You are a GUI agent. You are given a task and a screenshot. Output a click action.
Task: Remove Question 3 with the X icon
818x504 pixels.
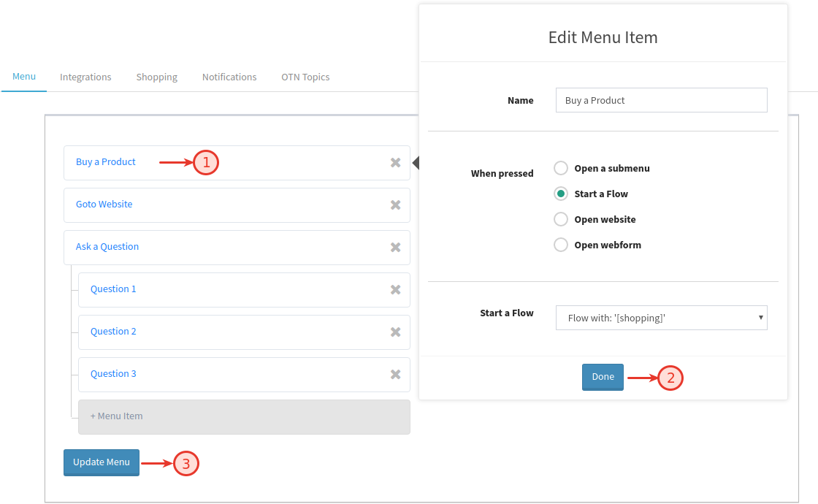click(x=395, y=374)
